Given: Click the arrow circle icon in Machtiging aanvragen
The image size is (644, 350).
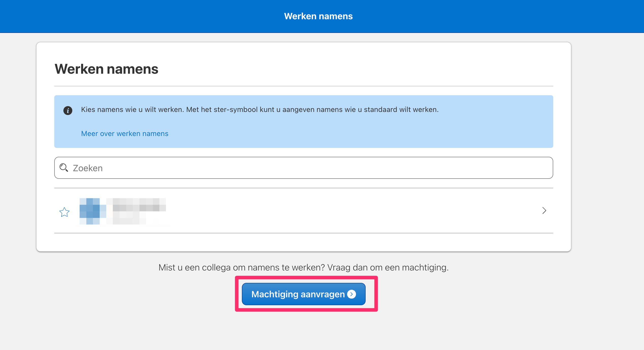Looking at the screenshot, I should pyautogui.click(x=351, y=294).
